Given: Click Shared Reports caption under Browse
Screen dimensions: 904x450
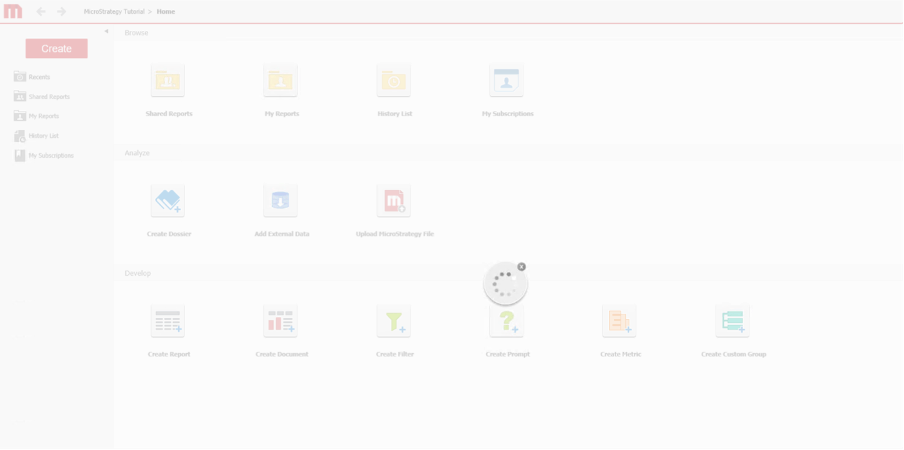Looking at the screenshot, I should tap(169, 114).
